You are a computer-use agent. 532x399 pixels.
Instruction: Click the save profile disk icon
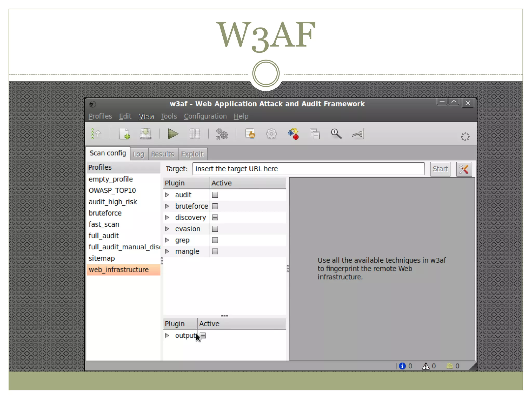pos(145,134)
